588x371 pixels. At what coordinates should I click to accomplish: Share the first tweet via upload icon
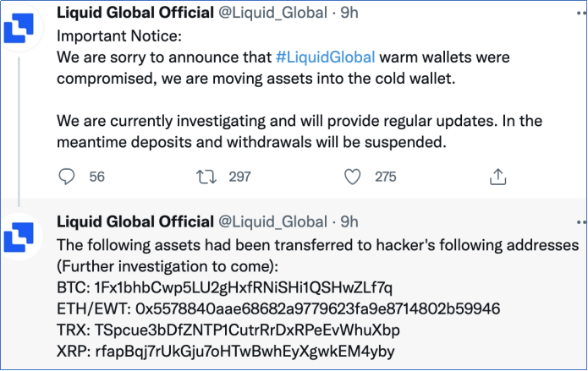tap(498, 177)
